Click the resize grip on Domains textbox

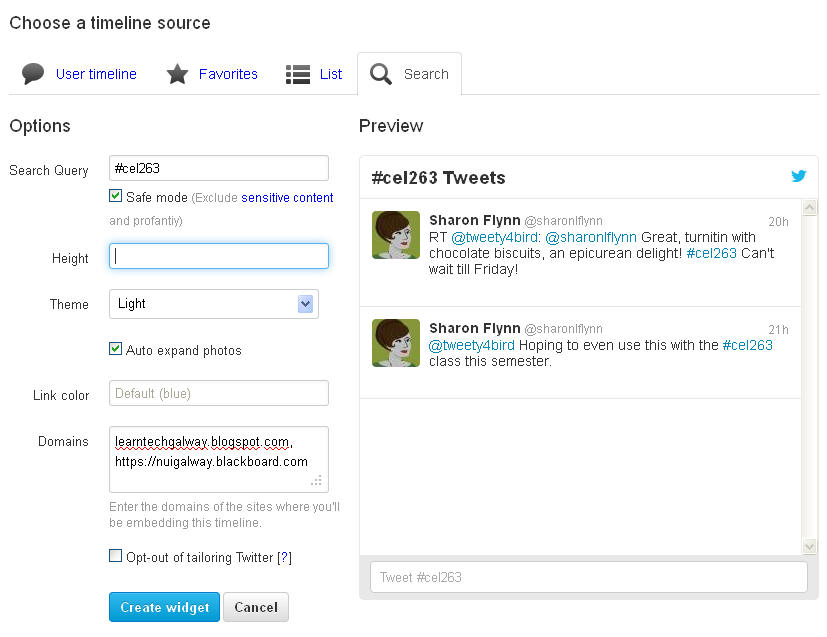click(x=317, y=481)
